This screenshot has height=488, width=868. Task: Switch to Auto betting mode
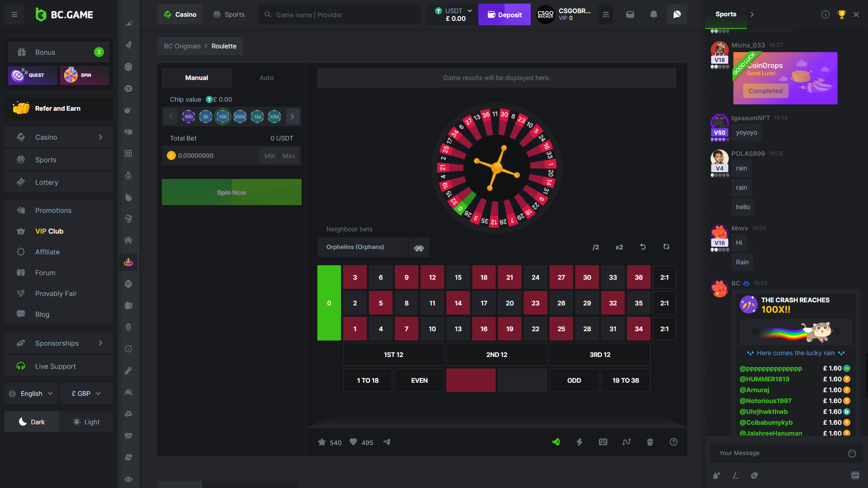pyautogui.click(x=266, y=78)
